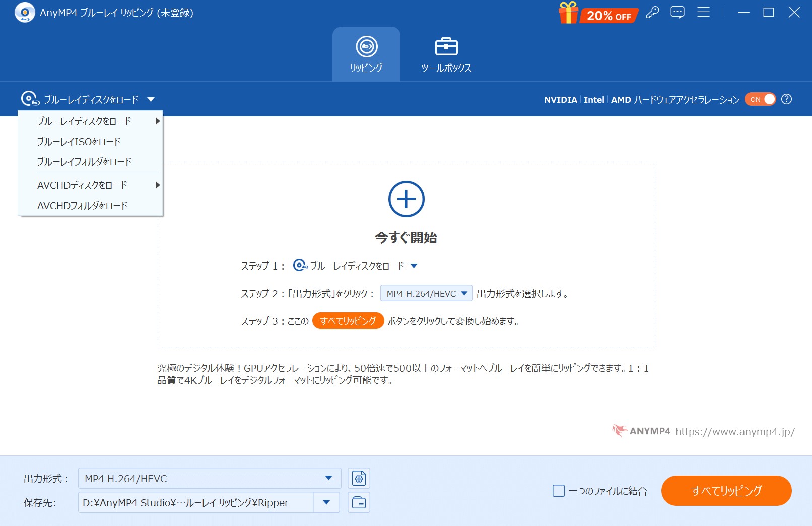Select ブルーレイディスクをロード menu entry
The image size is (812, 526).
click(90, 121)
